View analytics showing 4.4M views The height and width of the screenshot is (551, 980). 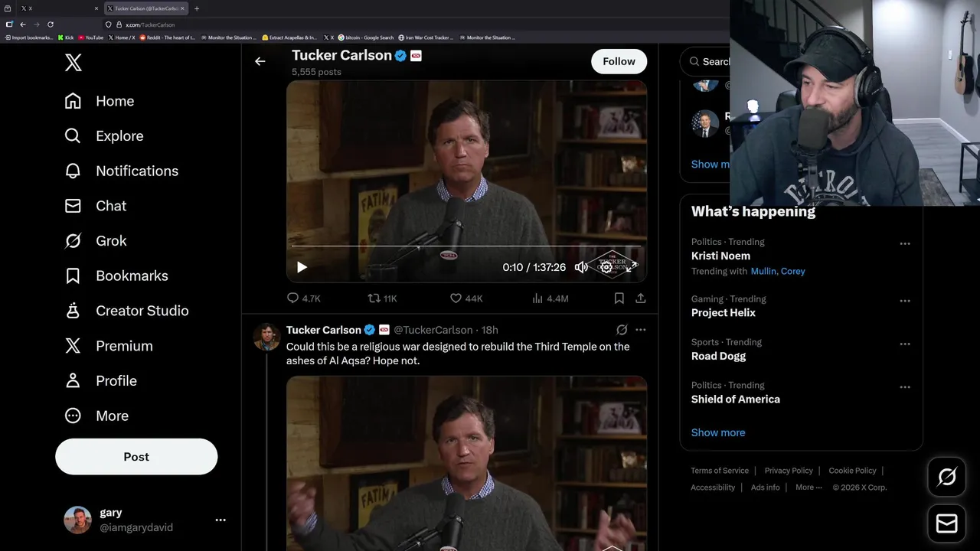550,298
